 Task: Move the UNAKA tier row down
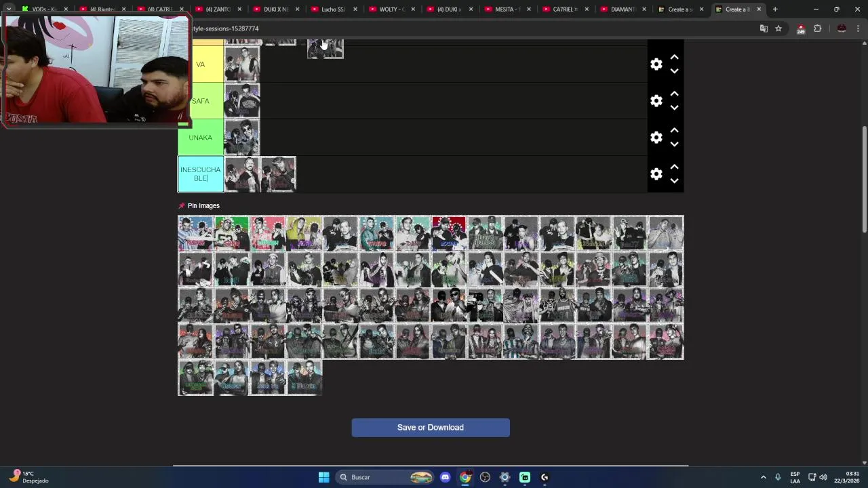point(674,144)
